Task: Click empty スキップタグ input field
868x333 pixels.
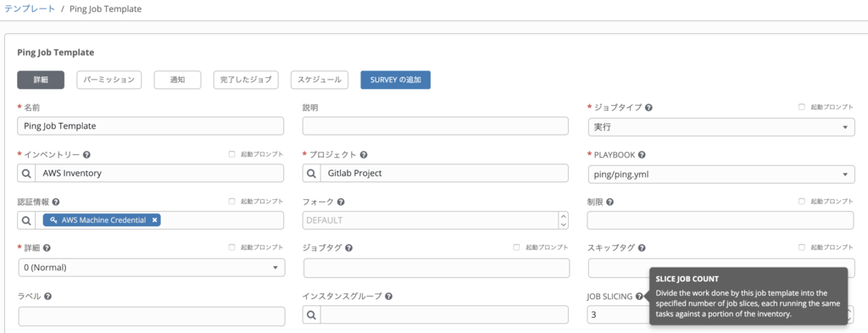Action: (x=721, y=268)
